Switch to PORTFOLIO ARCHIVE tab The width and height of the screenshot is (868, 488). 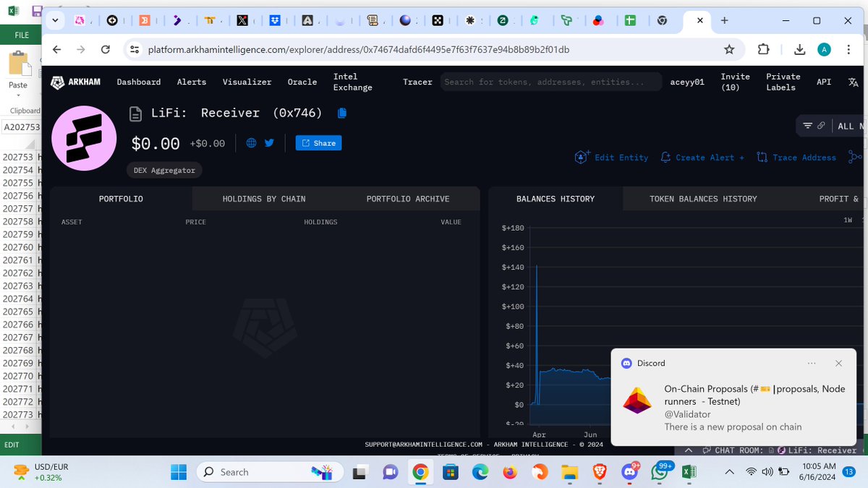click(x=408, y=199)
